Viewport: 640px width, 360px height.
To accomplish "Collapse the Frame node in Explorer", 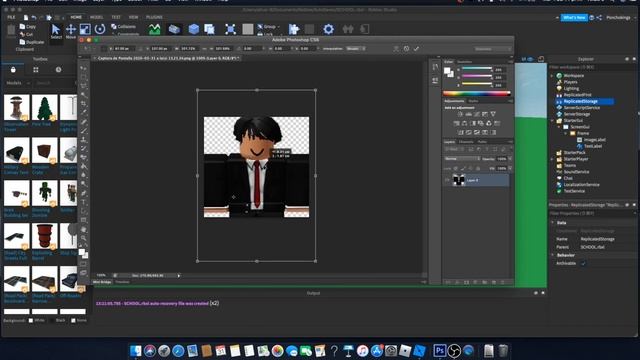I will pos(566,133).
